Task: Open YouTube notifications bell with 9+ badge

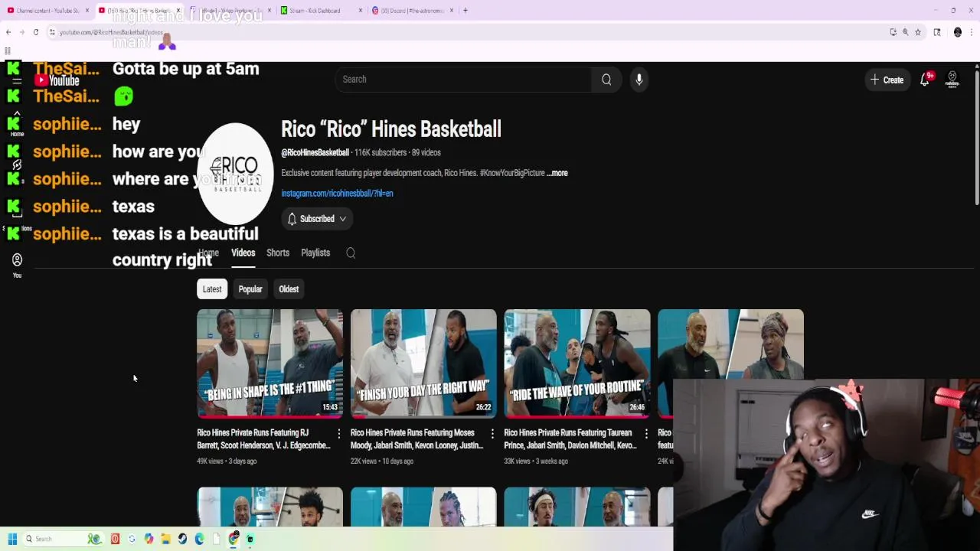Action: point(925,80)
